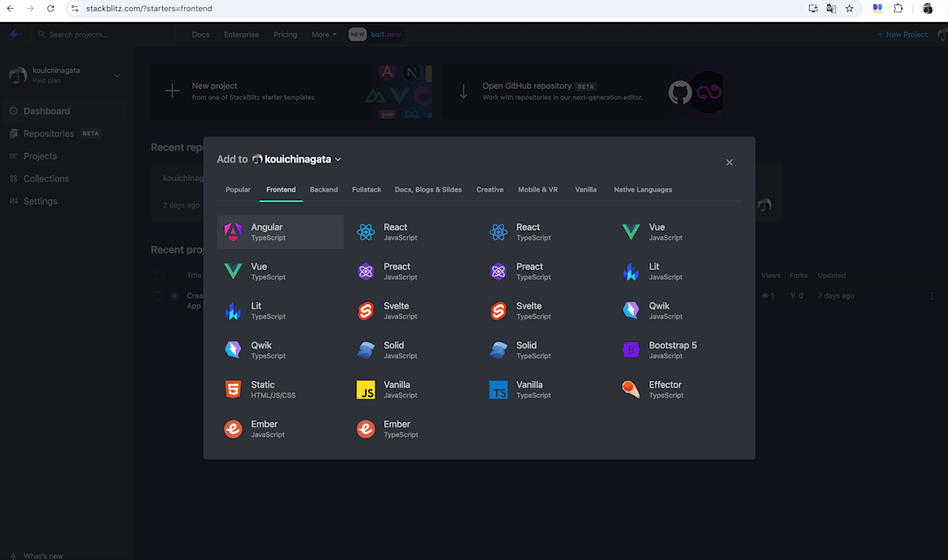Switch to the Fullstack tab
Screen dimensions: 948x560
click(367, 190)
